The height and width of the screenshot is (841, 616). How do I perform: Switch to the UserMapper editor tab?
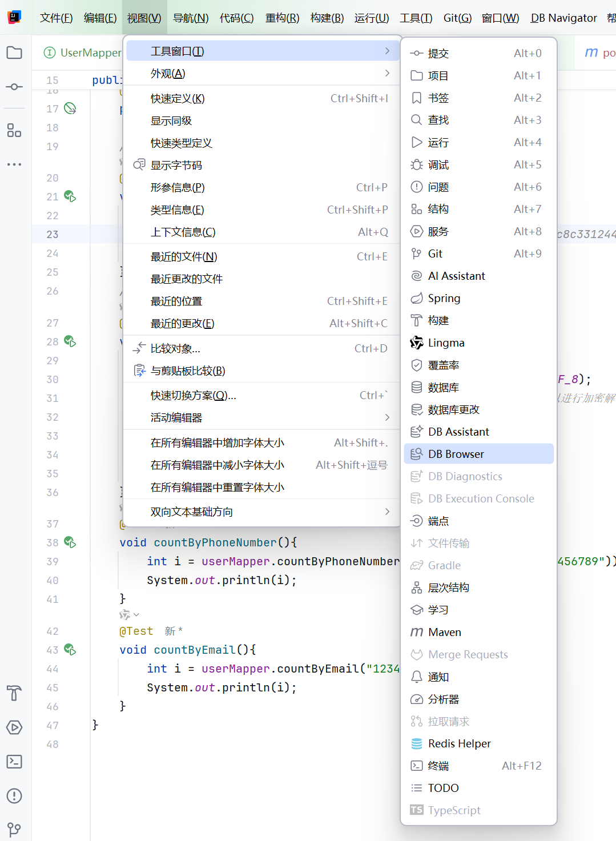click(83, 53)
